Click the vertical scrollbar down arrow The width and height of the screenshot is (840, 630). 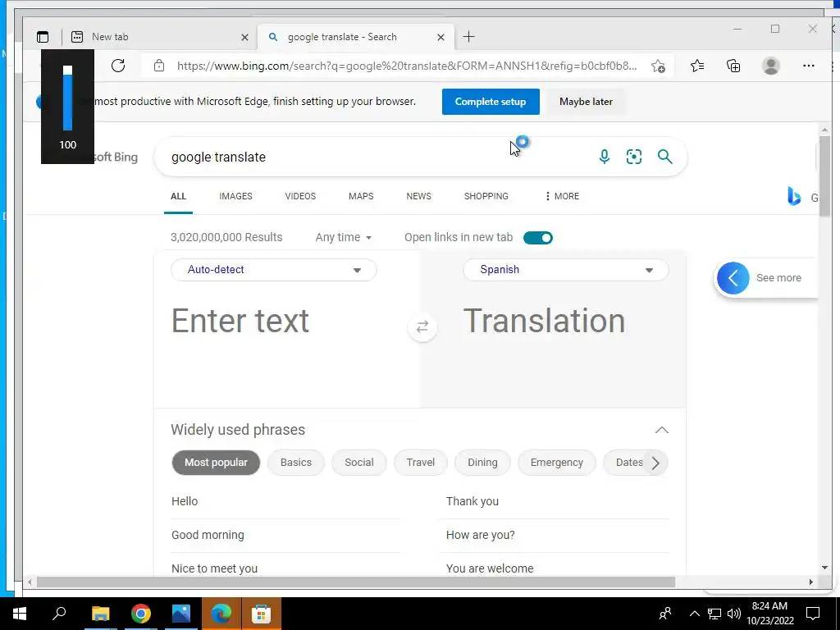coord(824,568)
